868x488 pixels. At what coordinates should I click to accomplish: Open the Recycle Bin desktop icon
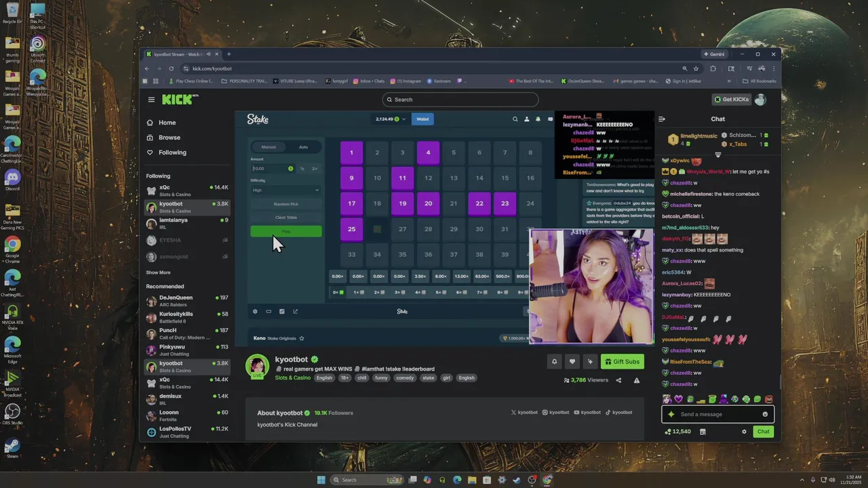click(x=12, y=13)
